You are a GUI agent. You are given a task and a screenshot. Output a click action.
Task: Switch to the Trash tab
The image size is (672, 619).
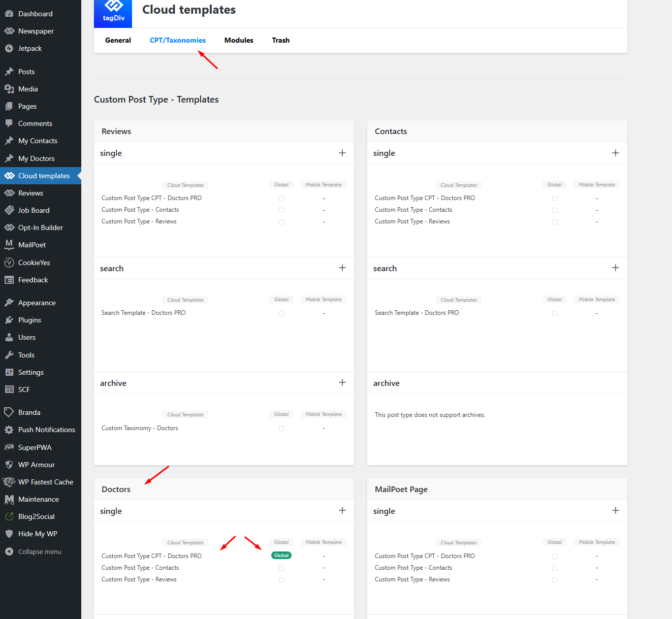point(281,40)
